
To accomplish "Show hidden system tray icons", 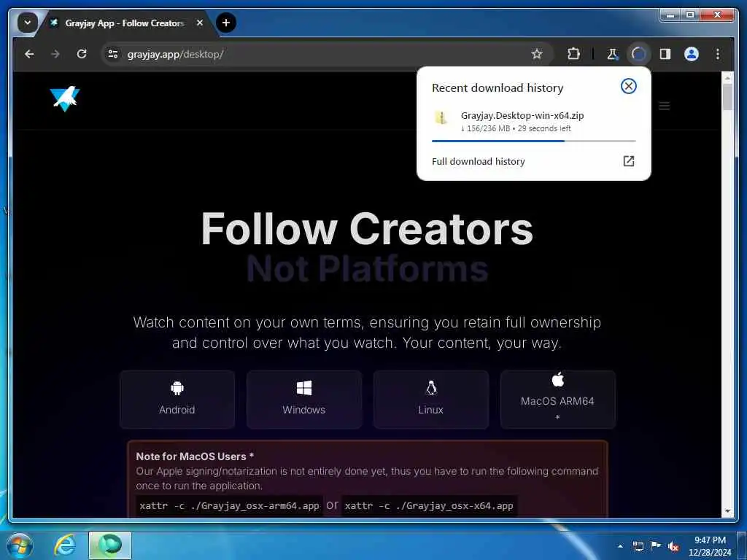I will 620,546.
